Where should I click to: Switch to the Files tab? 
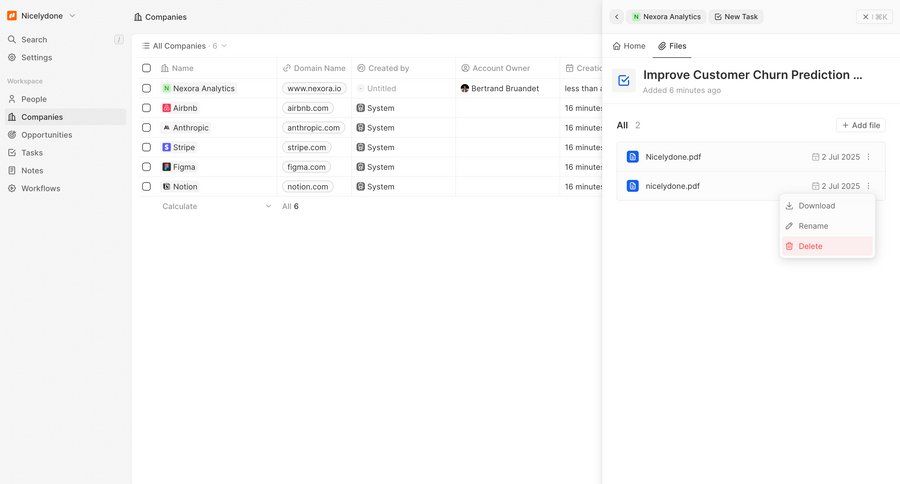[x=672, y=46]
